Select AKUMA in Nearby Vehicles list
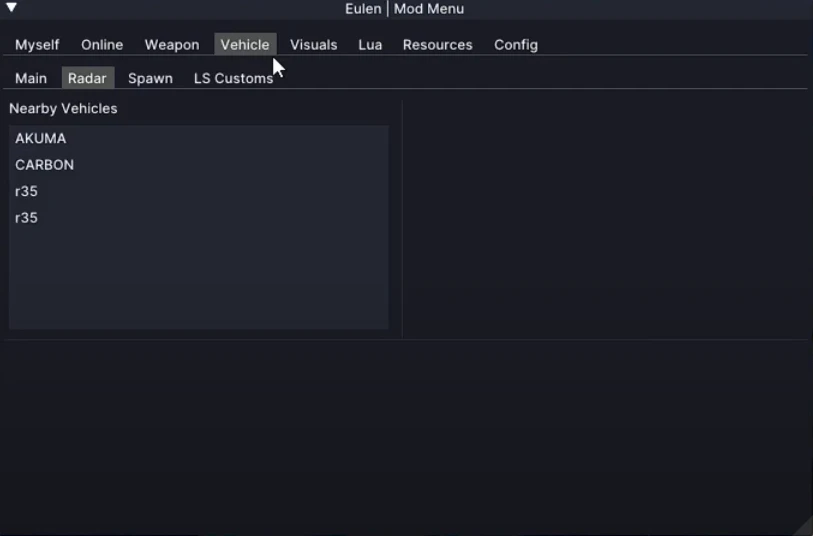This screenshot has height=536, width=813. [199, 138]
